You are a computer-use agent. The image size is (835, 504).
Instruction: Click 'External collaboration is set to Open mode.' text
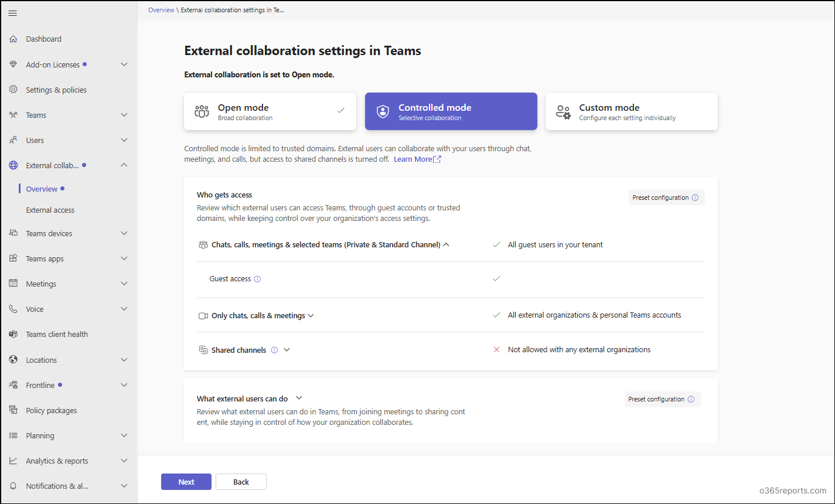tap(259, 74)
